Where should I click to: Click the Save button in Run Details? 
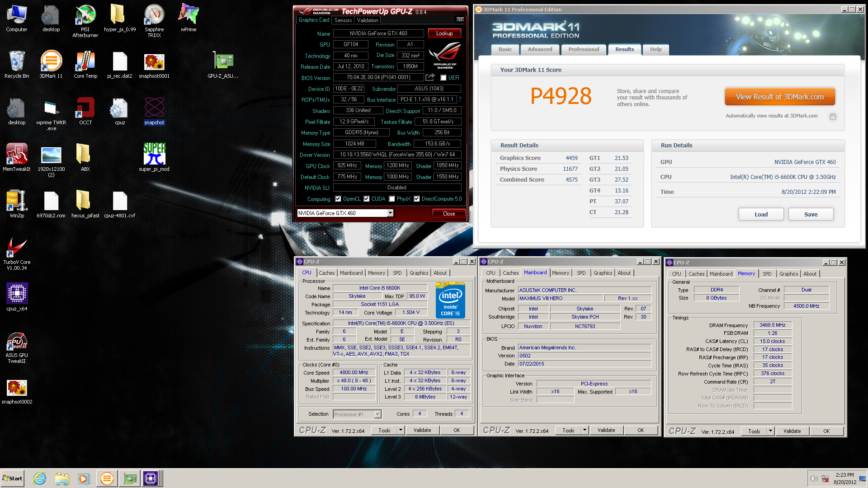click(811, 214)
